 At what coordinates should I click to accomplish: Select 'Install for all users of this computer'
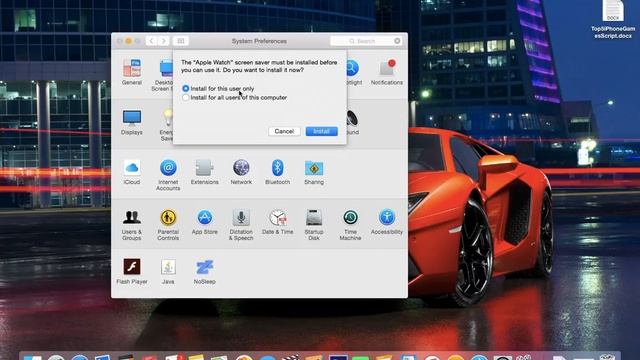[x=235, y=98]
